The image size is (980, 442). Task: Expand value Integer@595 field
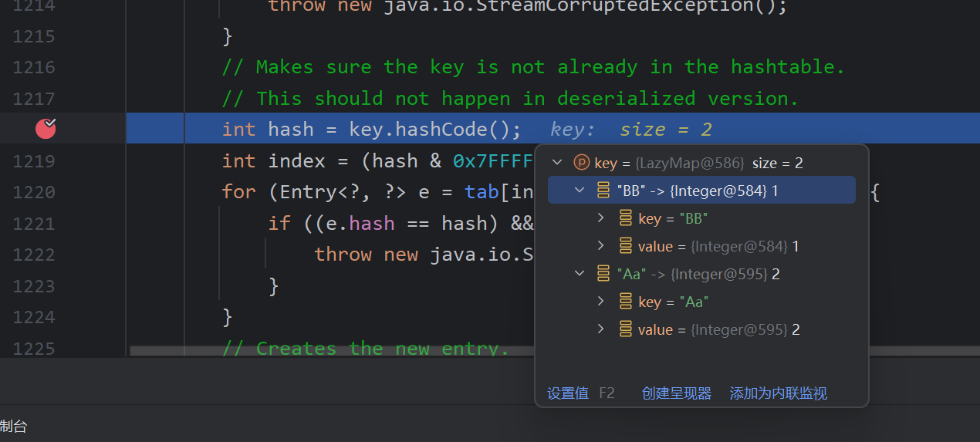pyautogui.click(x=601, y=329)
